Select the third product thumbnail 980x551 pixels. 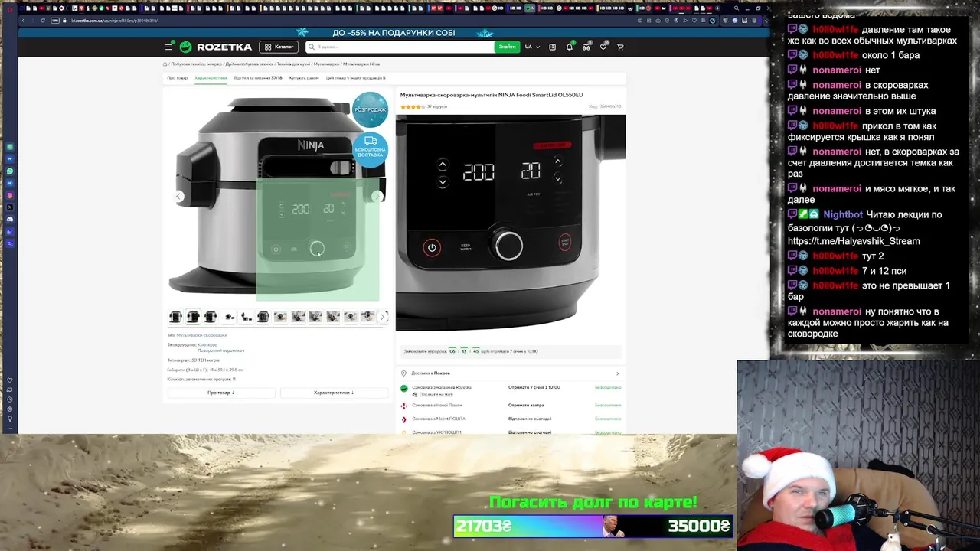click(211, 317)
